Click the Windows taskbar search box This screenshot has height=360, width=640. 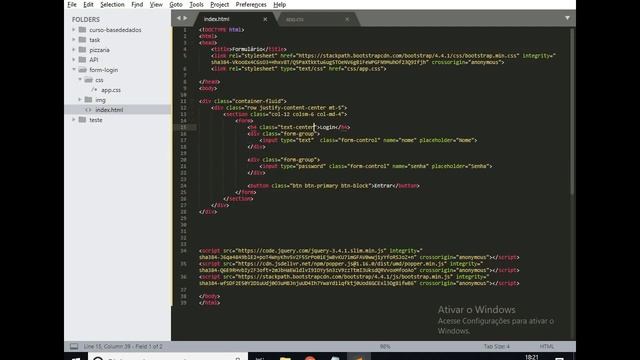tap(167, 357)
